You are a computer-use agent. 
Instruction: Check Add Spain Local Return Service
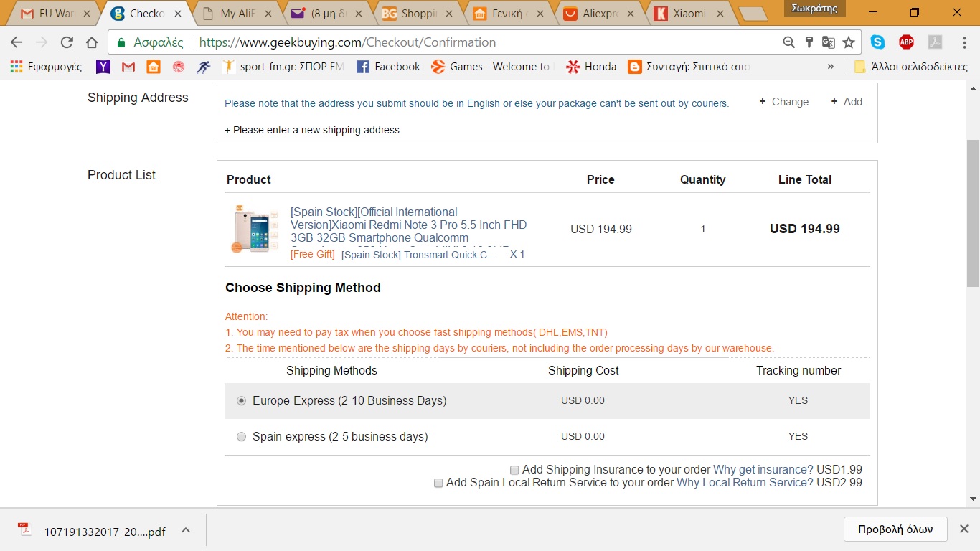click(x=438, y=483)
